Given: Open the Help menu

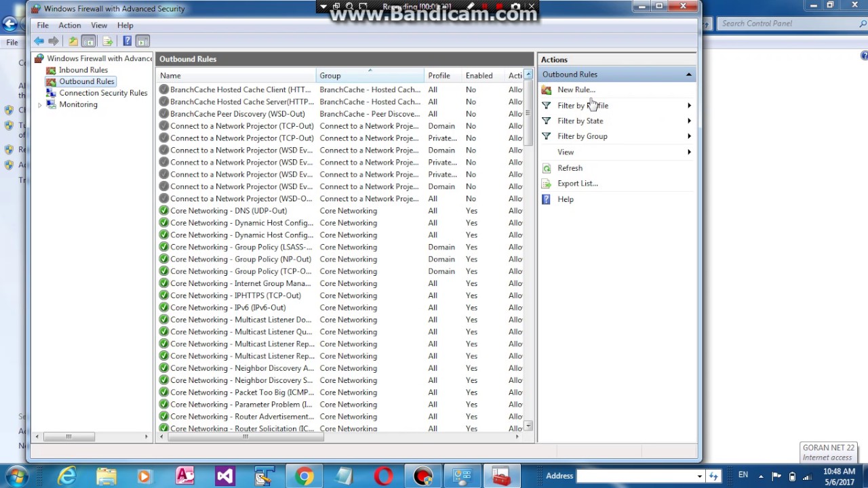Looking at the screenshot, I should (x=125, y=25).
